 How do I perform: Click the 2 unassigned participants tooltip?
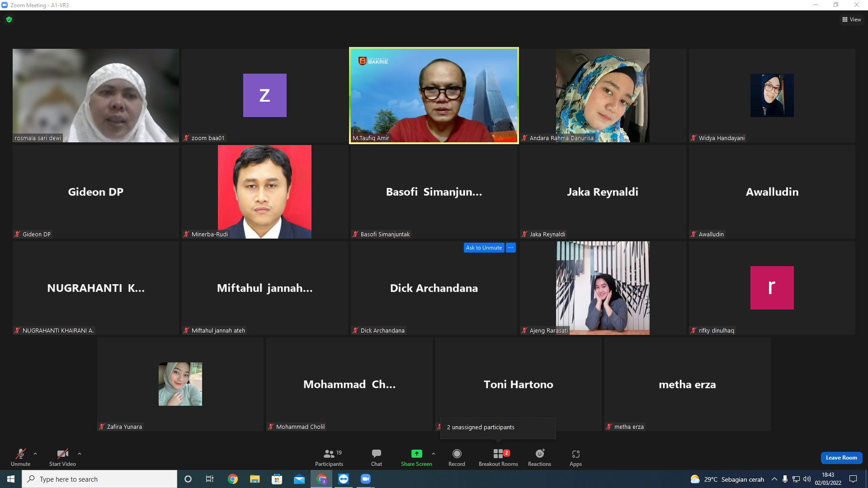pos(498,427)
